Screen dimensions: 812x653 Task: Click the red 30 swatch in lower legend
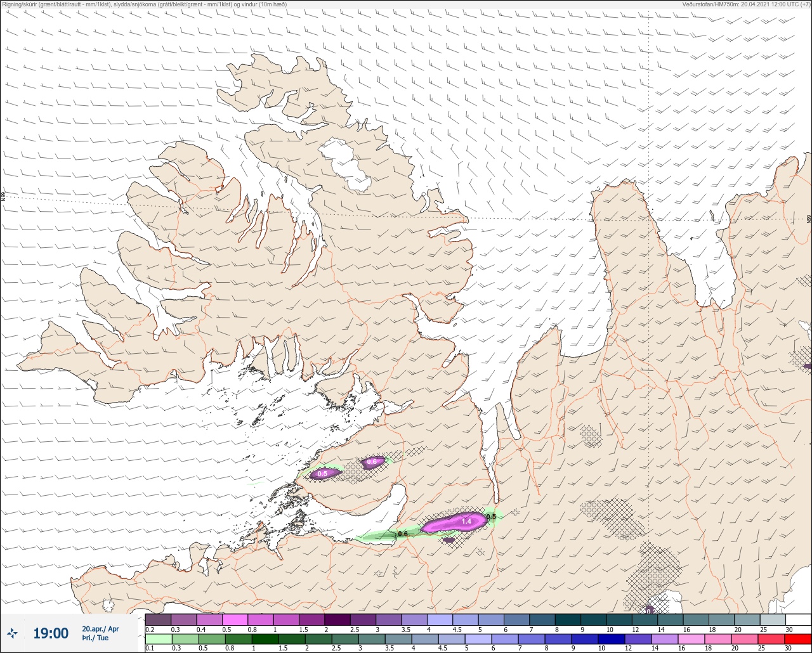[798, 639]
